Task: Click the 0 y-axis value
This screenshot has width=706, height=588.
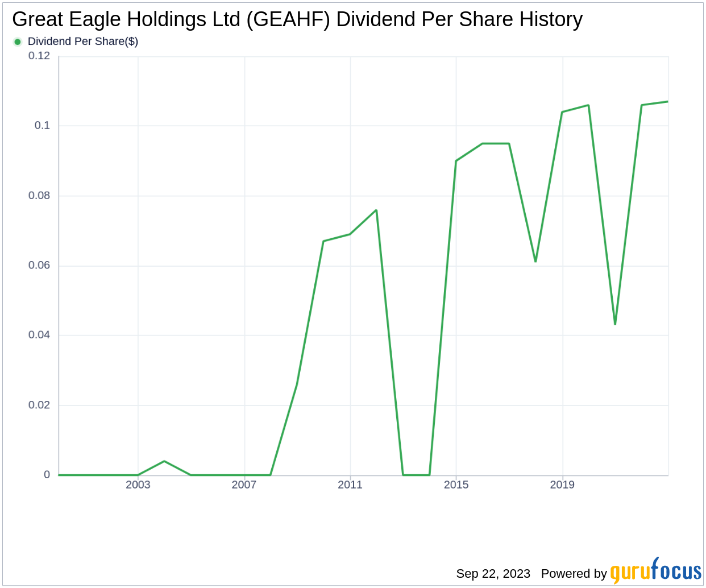Action: tap(47, 475)
